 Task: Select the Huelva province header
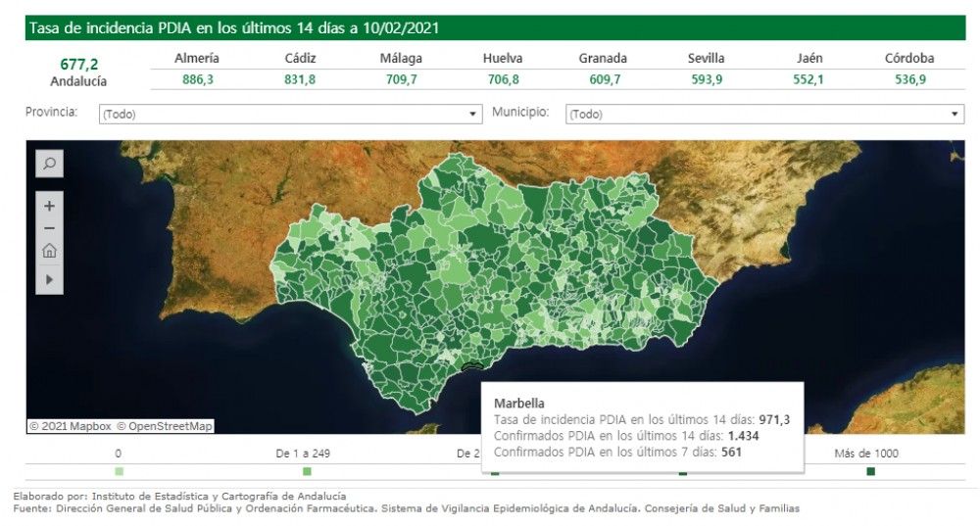click(503, 58)
